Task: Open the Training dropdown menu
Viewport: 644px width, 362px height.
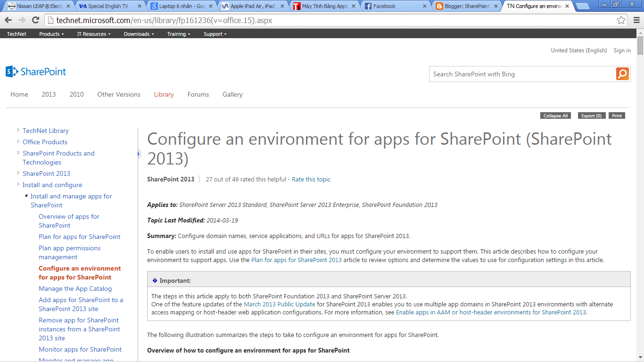Action: click(x=179, y=34)
